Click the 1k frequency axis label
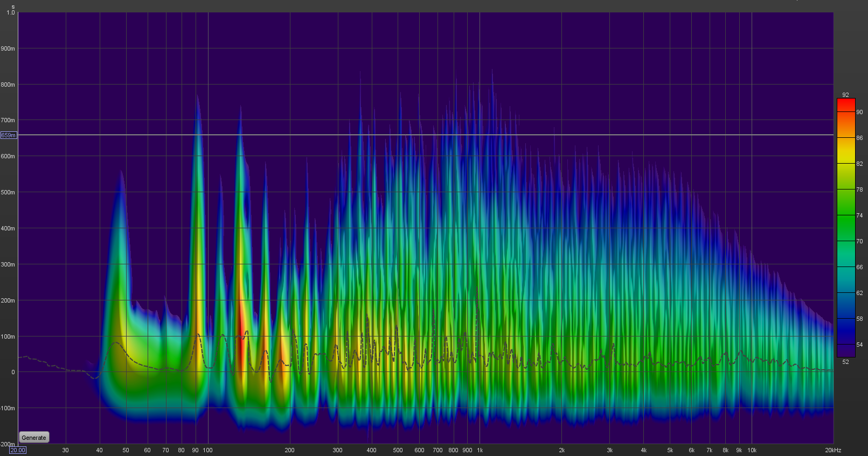Image resolution: width=868 pixels, height=456 pixels. tap(480, 450)
